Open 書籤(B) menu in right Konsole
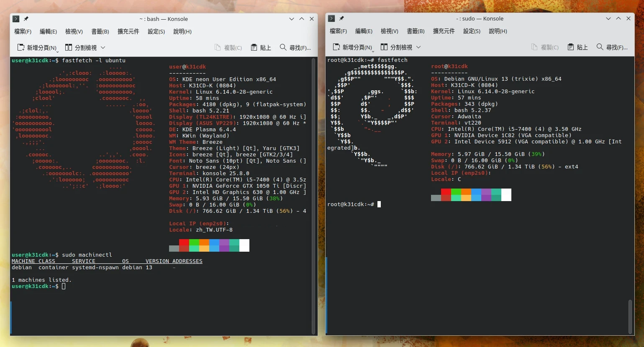 pyautogui.click(x=416, y=31)
